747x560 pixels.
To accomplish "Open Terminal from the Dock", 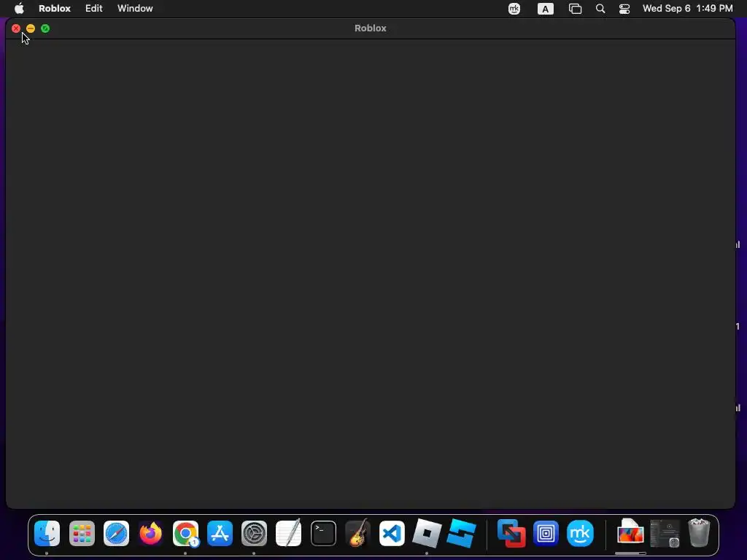I will 323,533.
